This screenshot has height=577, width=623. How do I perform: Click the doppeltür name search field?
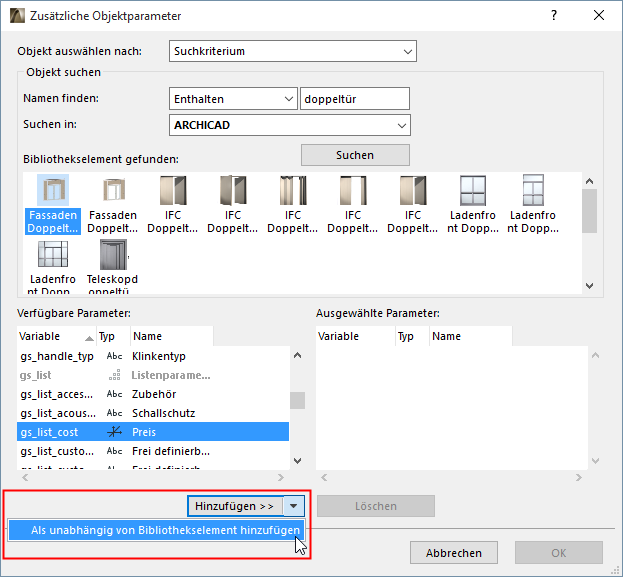point(355,99)
